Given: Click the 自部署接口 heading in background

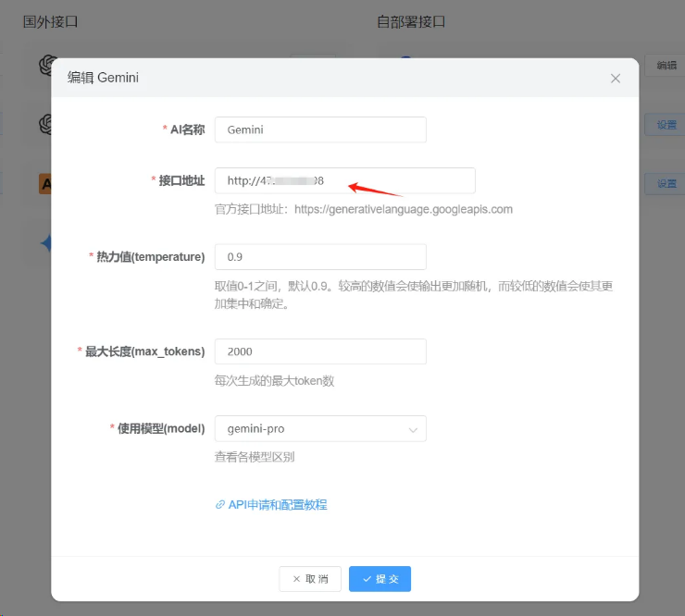Looking at the screenshot, I should [x=411, y=22].
